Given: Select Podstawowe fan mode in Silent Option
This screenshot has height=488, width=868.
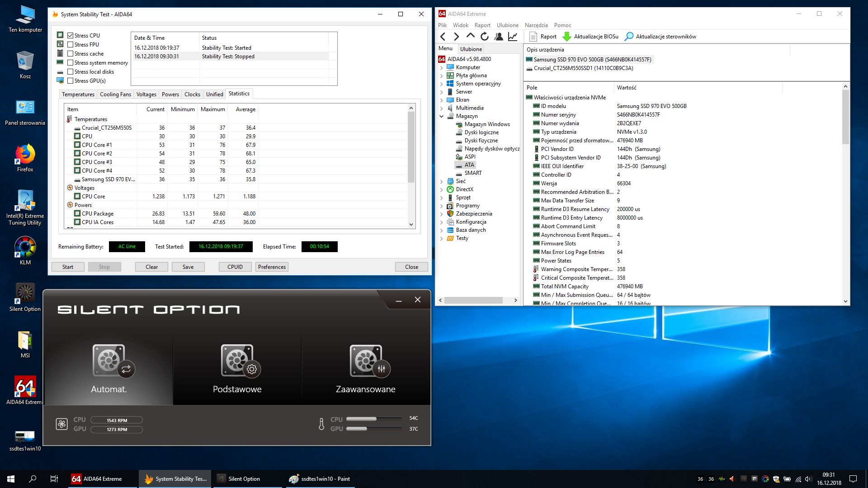Looking at the screenshot, I should click(x=237, y=369).
